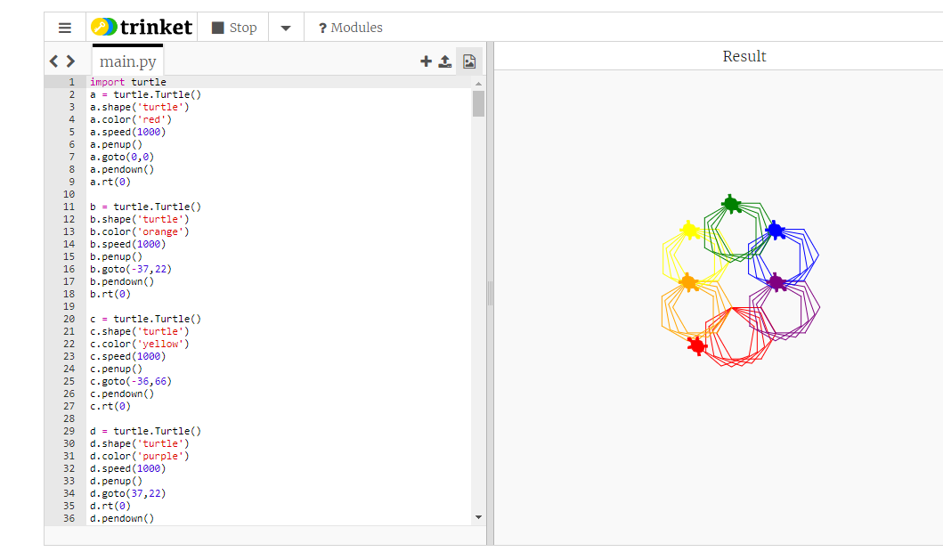Click the upload file icon
Viewport: 943px width, 560px height.
pos(445,61)
